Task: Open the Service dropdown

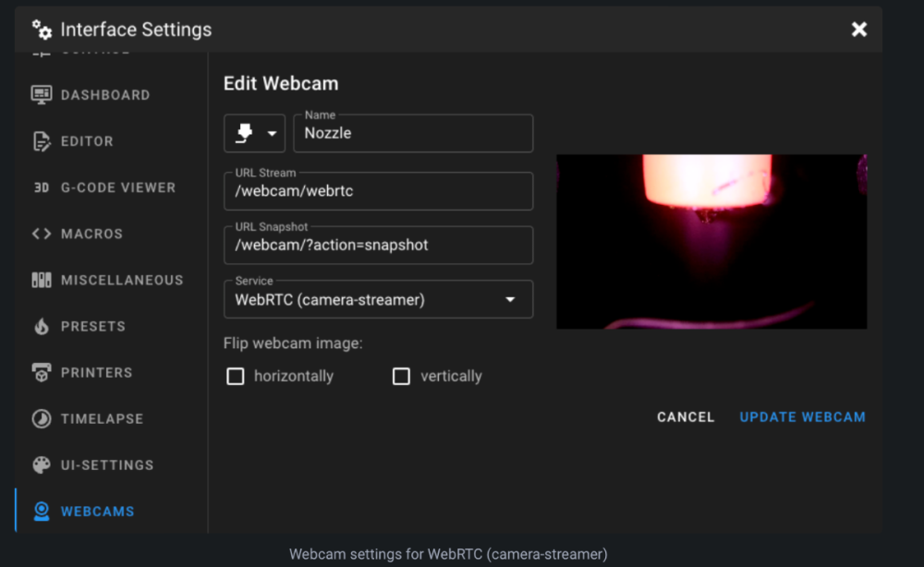Action: tap(378, 298)
